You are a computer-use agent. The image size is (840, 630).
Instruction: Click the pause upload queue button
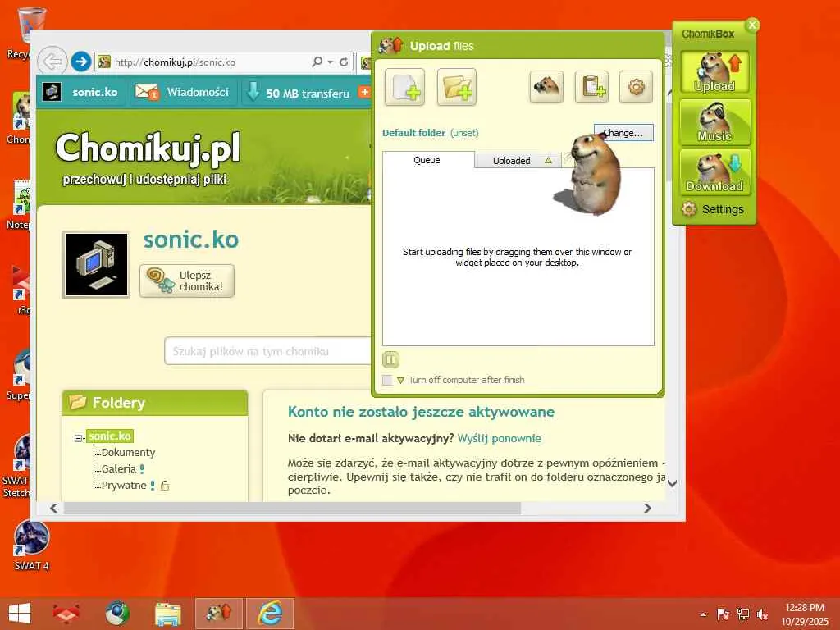click(x=390, y=359)
